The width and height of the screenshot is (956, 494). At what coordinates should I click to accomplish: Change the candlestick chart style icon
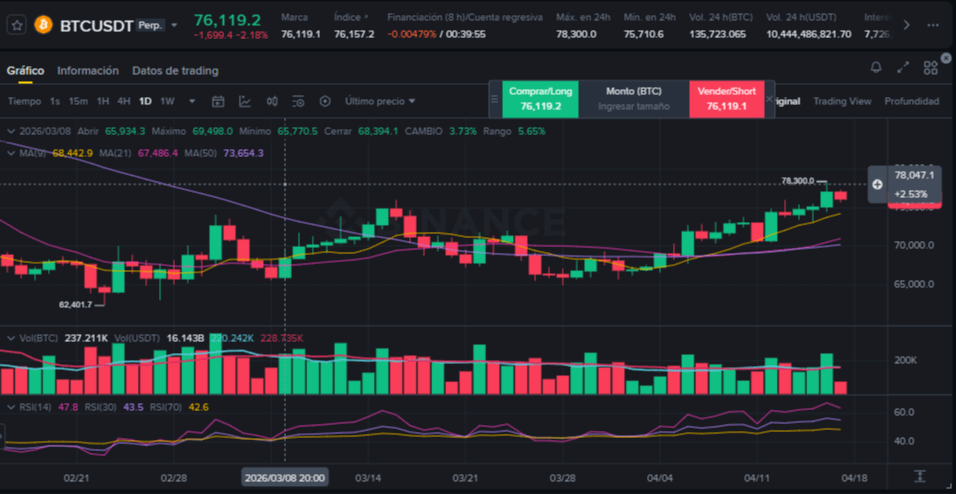tap(271, 101)
